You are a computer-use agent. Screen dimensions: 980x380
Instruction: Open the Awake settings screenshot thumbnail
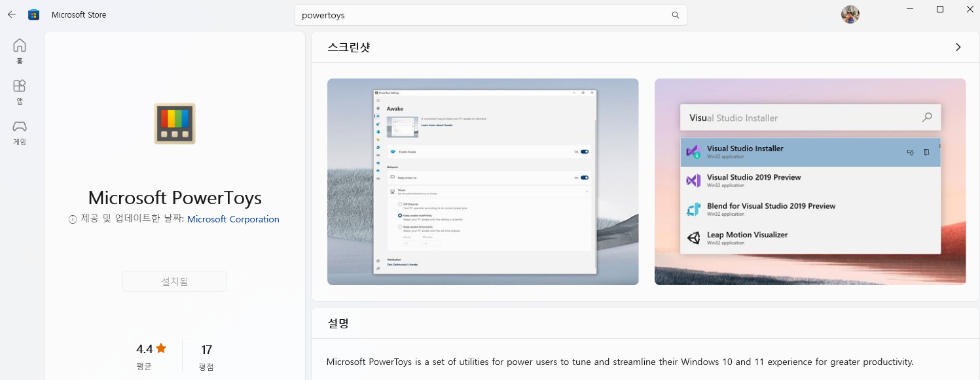pyautogui.click(x=482, y=182)
